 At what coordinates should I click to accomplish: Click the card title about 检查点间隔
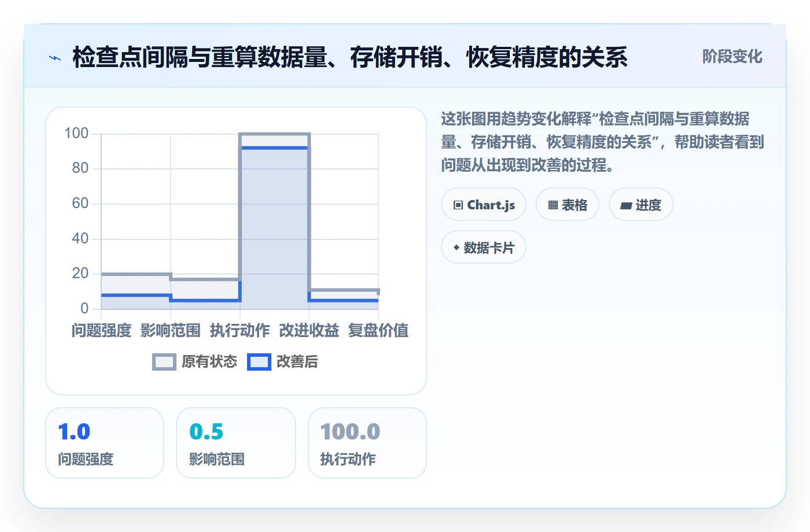pyautogui.click(x=350, y=57)
